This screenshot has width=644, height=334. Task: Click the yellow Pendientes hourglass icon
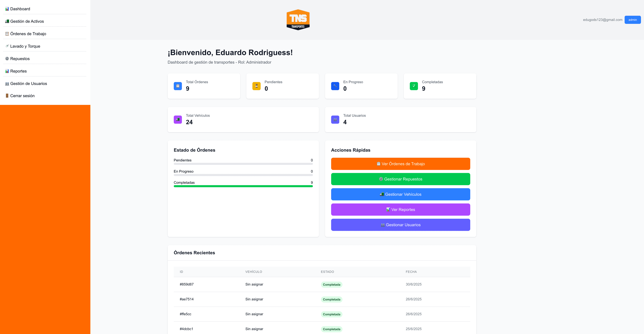(256, 86)
